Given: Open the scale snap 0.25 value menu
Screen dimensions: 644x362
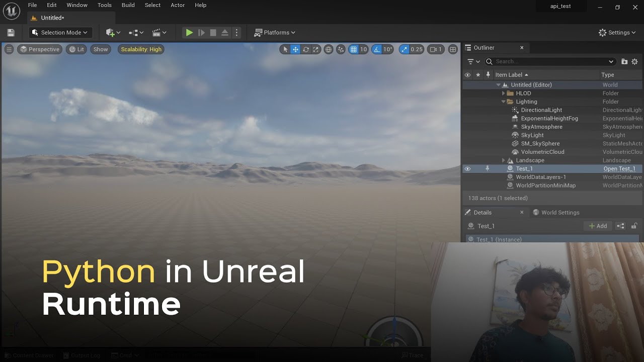Looking at the screenshot, I should point(417,49).
